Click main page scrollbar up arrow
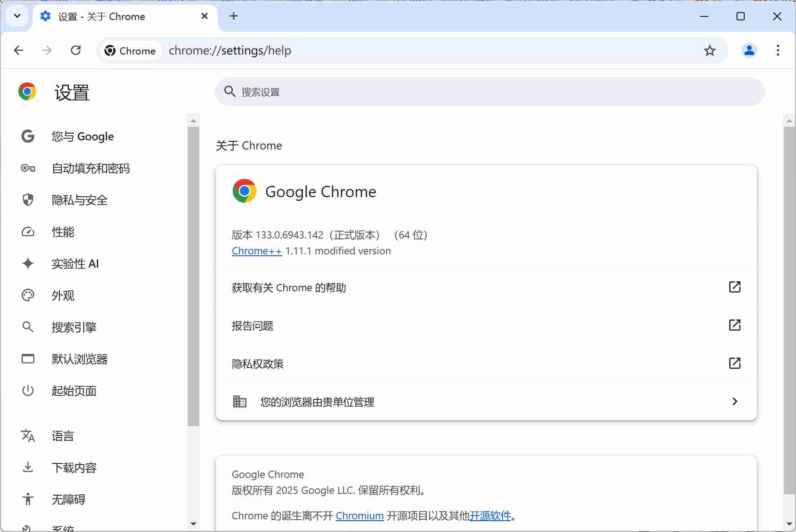 pyautogui.click(x=789, y=121)
